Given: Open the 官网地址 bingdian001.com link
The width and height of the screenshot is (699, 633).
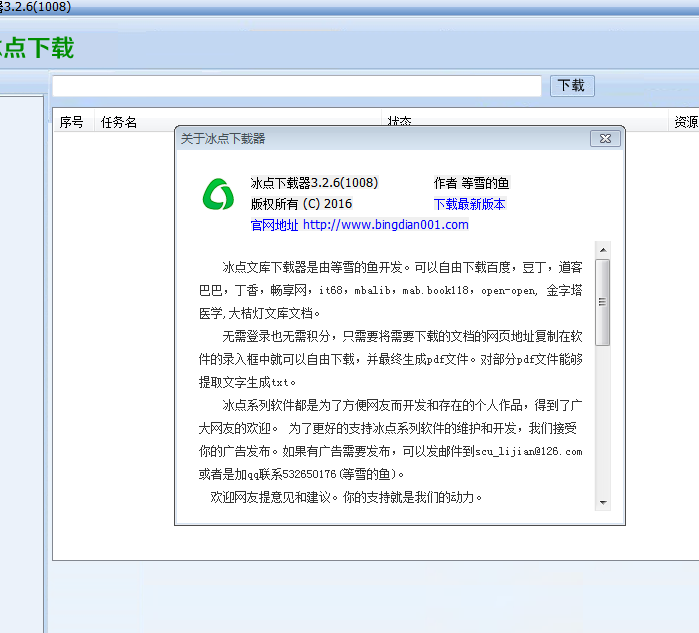Looking at the screenshot, I should click(x=359, y=225).
